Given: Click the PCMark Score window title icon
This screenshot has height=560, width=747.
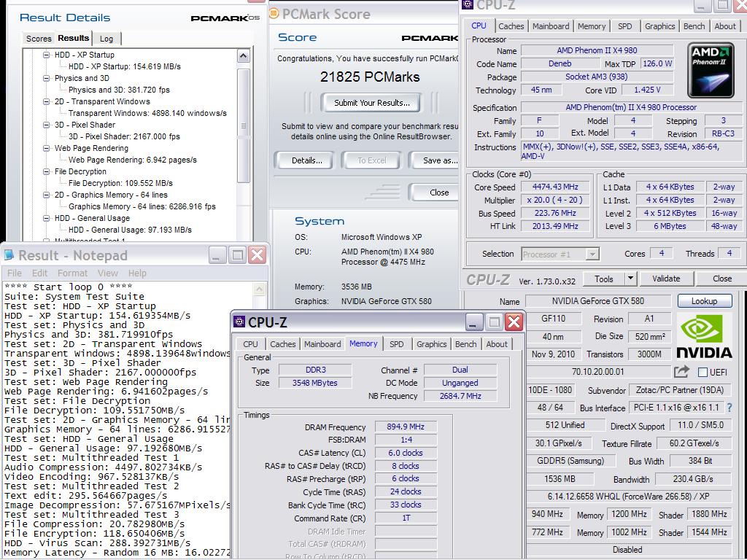Looking at the screenshot, I should tap(274, 13).
